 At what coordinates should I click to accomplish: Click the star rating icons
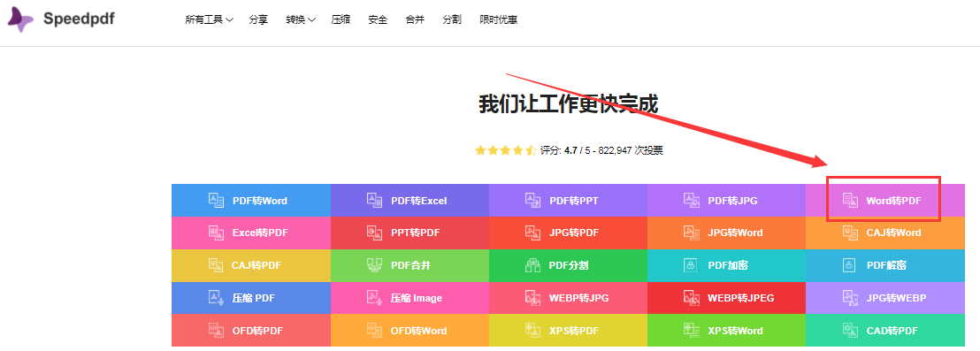[506, 150]
